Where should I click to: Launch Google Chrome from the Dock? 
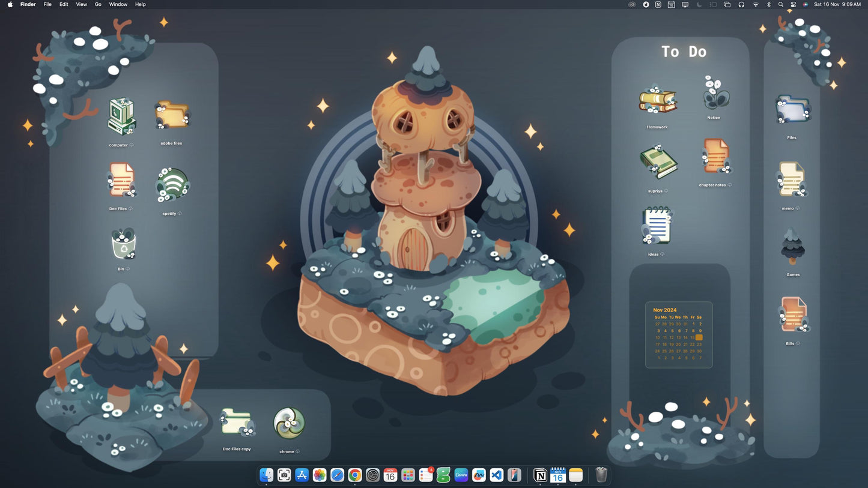tap(354, 475)
